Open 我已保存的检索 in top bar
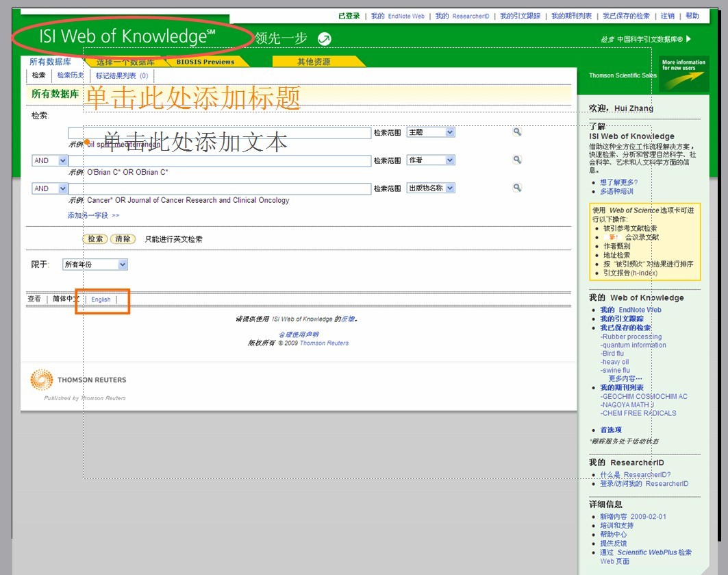 (626, 16)
